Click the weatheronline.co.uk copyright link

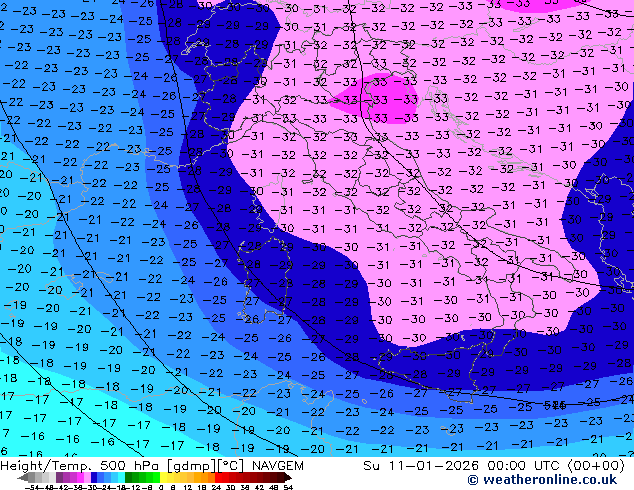(542, 480)
